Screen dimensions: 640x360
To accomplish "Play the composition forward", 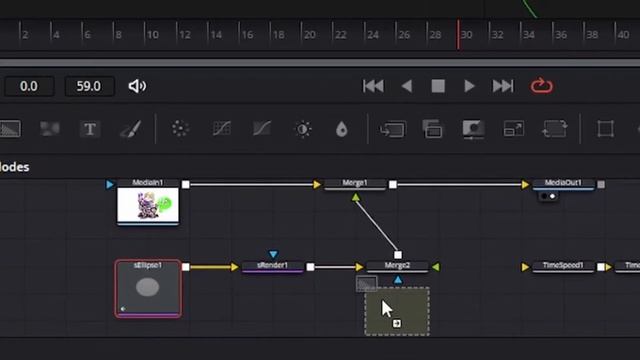I will click(x=469, y=86).
